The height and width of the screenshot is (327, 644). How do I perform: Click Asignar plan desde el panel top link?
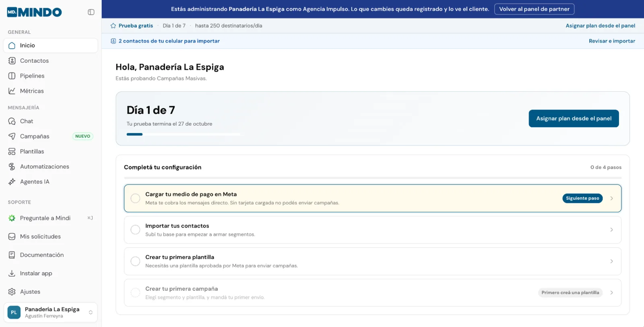[x=600, y=26]
